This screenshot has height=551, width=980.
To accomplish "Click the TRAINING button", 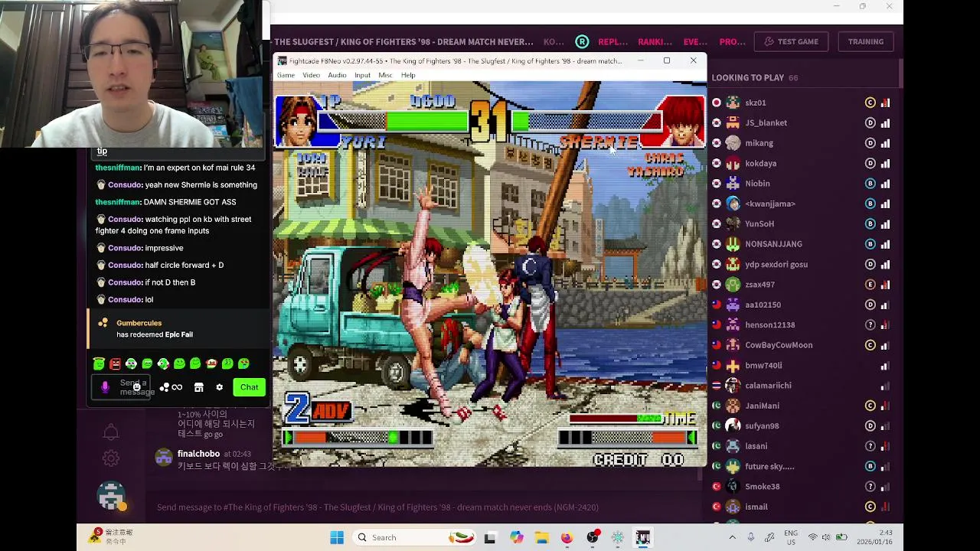I will [x=865, y=41].
